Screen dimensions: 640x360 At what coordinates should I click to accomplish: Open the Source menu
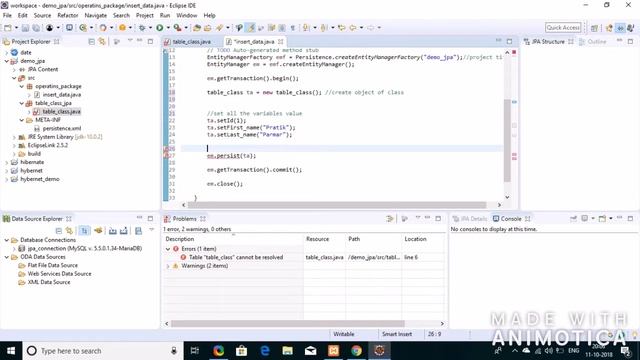coord(42,16)
